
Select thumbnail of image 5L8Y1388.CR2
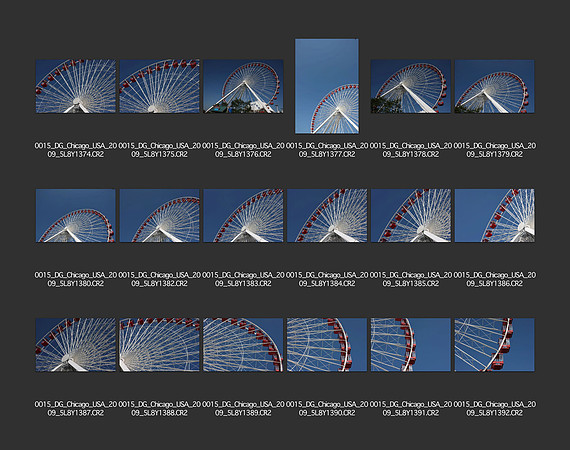point(160,345)
